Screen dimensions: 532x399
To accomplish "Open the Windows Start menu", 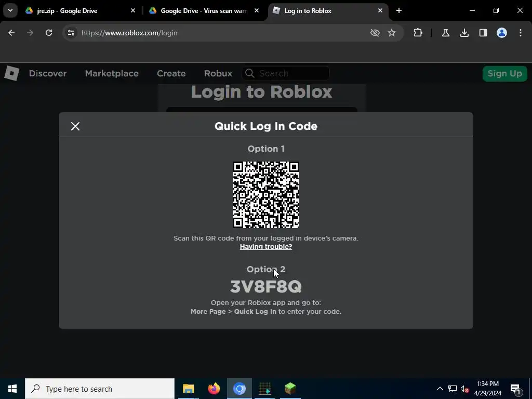I will click(12, 389).
